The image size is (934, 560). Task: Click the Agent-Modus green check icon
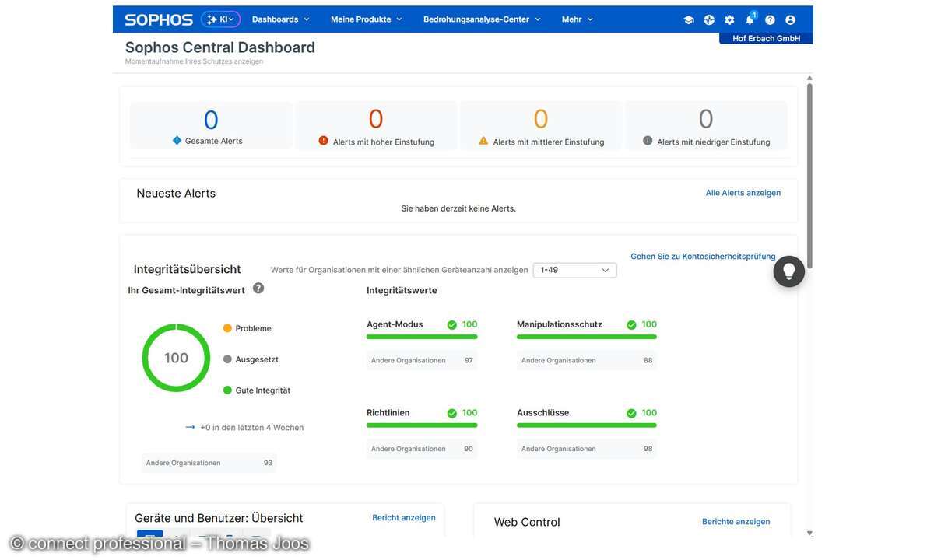point(452,325)
